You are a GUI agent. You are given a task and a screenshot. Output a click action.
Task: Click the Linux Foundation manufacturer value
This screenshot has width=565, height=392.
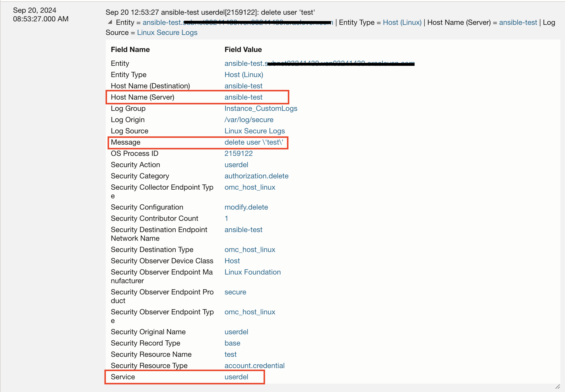click(x=252, y=272)
